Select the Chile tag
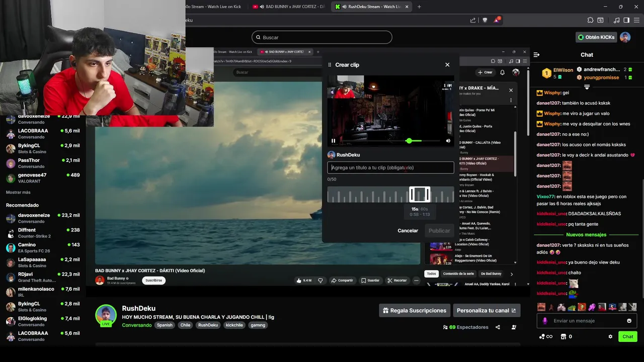Image resolution: width=644 pixels, height=362 pixels. [185, 325]
